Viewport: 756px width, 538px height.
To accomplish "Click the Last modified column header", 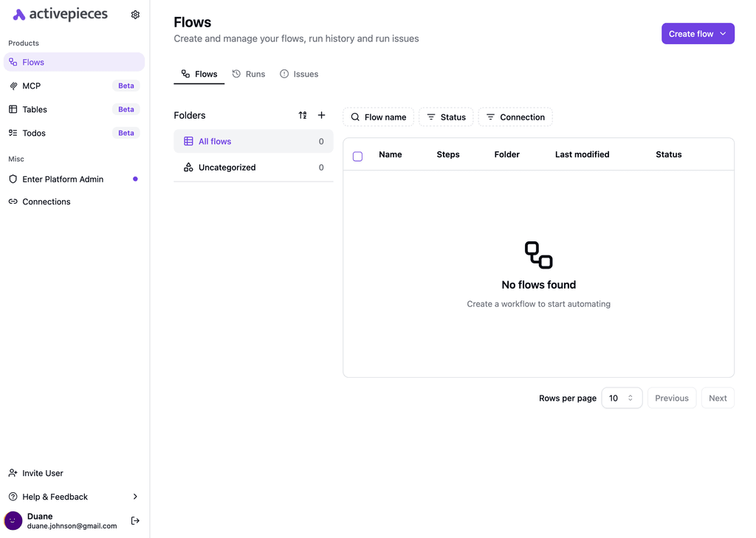I will click(582, 154).
